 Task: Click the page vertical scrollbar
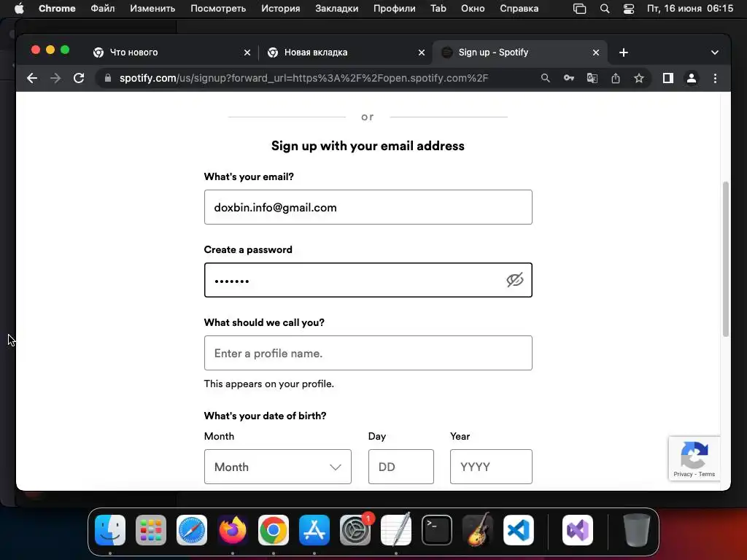[726, 259]
